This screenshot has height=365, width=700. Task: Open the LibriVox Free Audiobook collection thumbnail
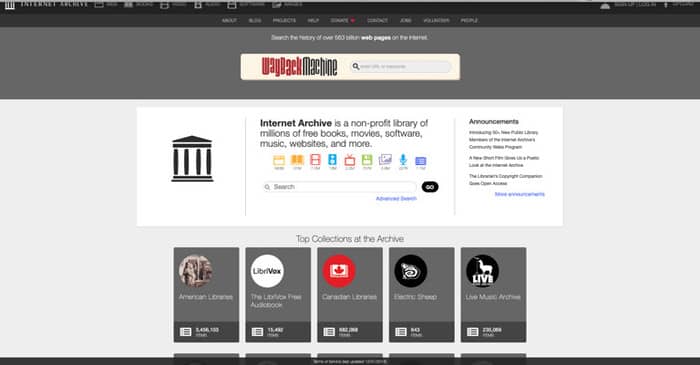point(267,271)
